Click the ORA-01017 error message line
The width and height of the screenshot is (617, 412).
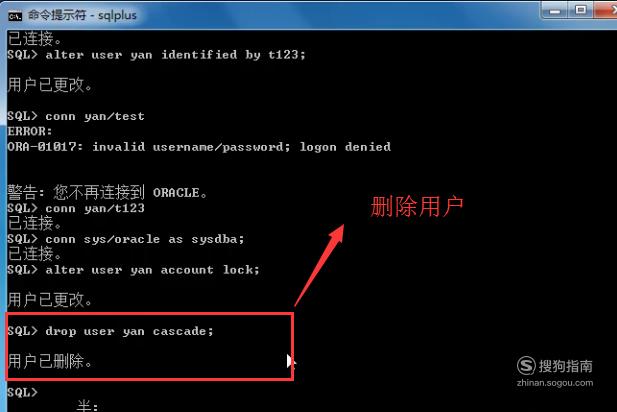(x=199, y=147)
